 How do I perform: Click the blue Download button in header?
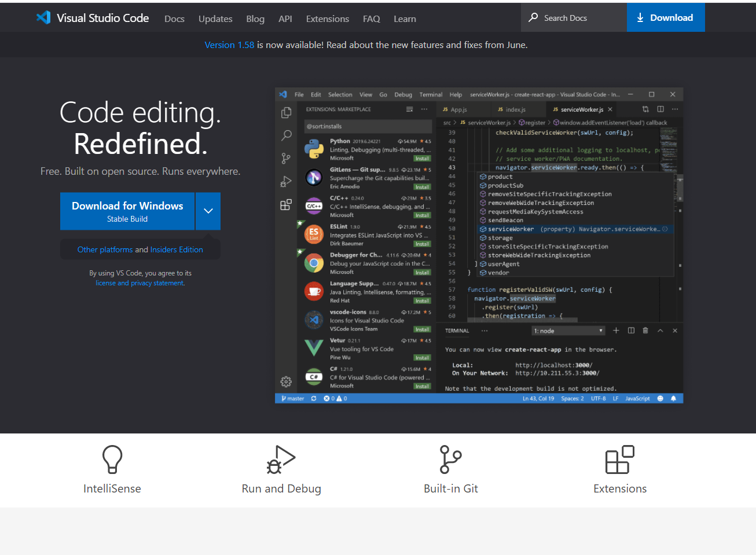coord(666,17)
